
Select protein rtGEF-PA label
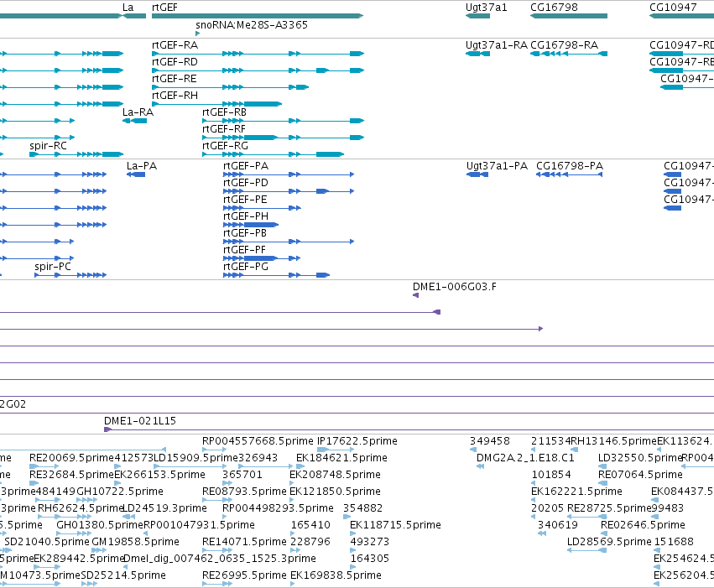246,166
